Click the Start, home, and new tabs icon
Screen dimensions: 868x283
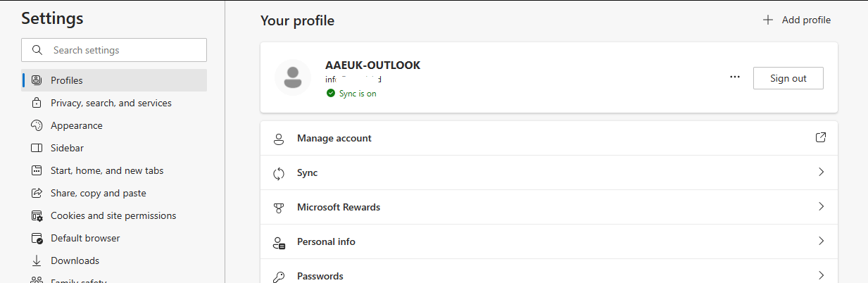[x=37, y=170]
